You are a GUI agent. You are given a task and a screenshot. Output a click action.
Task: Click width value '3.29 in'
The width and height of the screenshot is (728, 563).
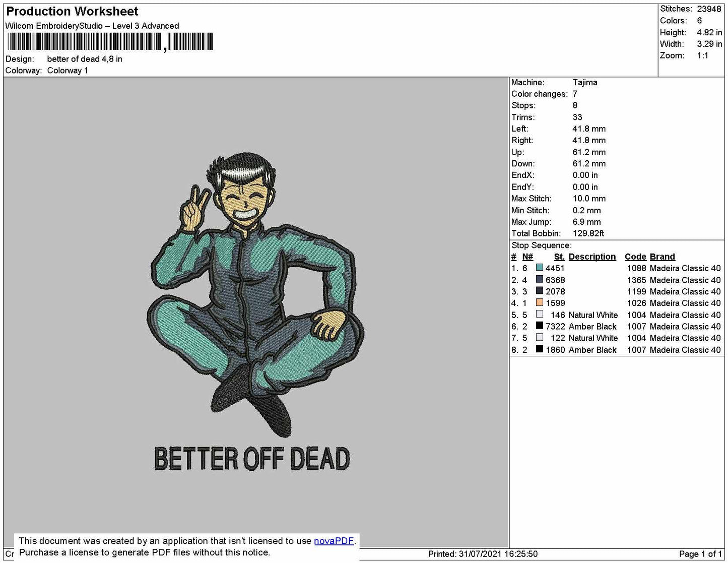click(709, 44)
